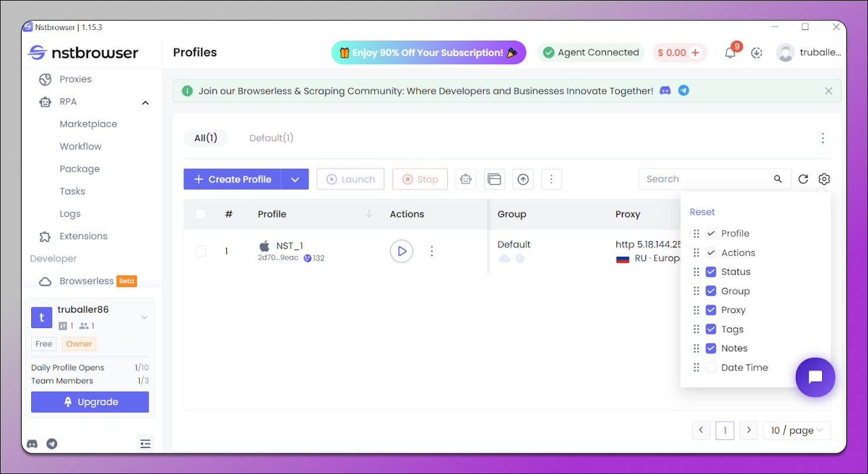The height and width of the screenshot is (474, 868).
Task: Click the browser window toolbar icon
Action: 495,179
